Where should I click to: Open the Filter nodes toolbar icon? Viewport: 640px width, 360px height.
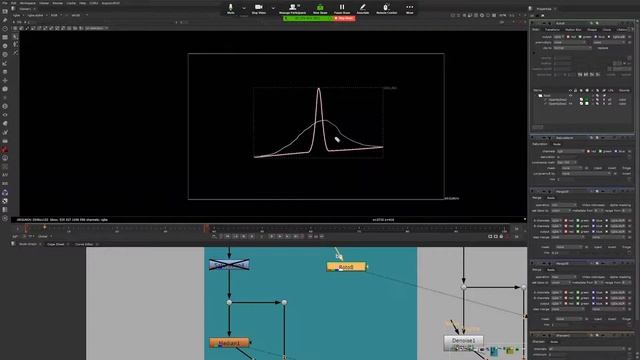(5, 54)
